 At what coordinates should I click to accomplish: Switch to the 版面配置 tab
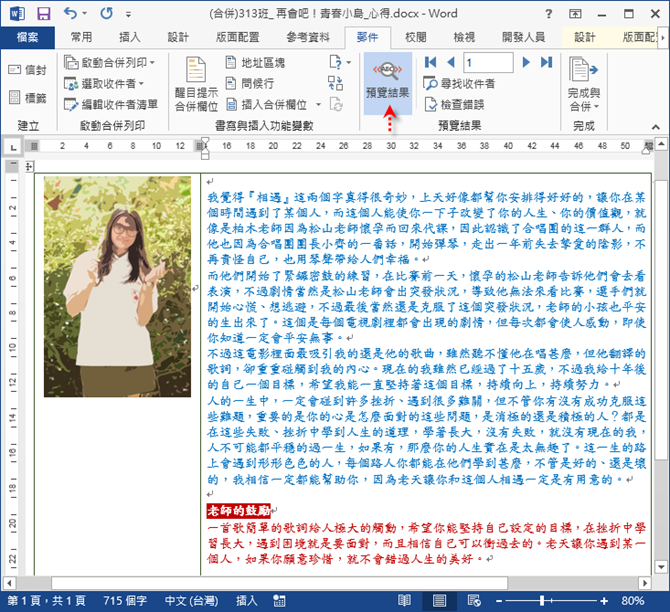237,38
